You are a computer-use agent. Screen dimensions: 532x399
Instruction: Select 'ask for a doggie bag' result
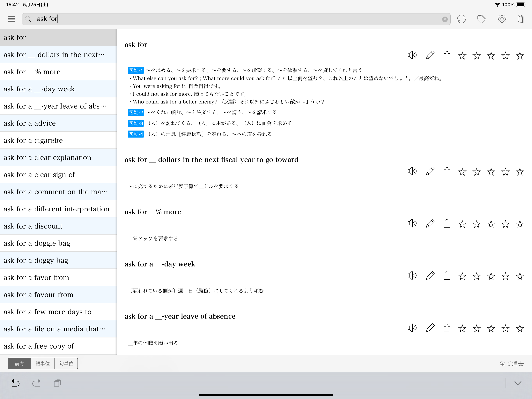[x=58, y=243]
